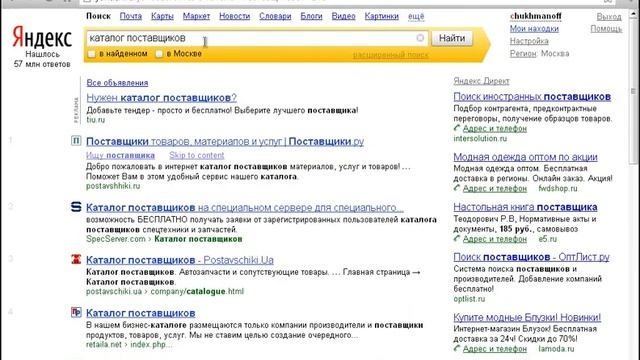Click the 'Ищу поставщика' sublink
Viewport: 640px width, 360px height.
tap(120, 156)
